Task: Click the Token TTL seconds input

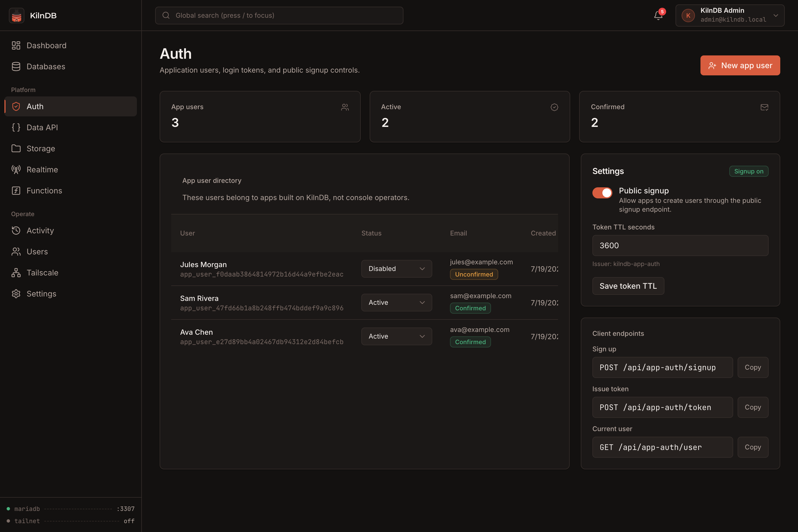Action: click(x=680, y=245)
